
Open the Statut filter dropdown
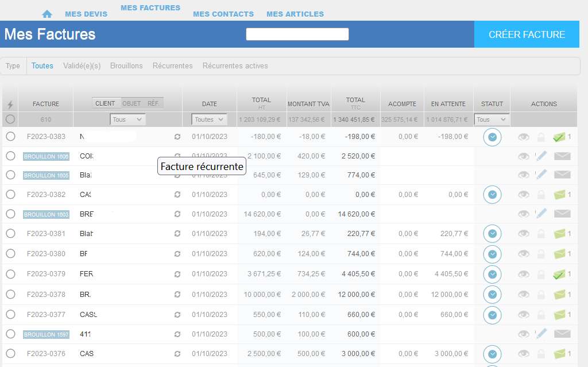click(x=492, y=119)
